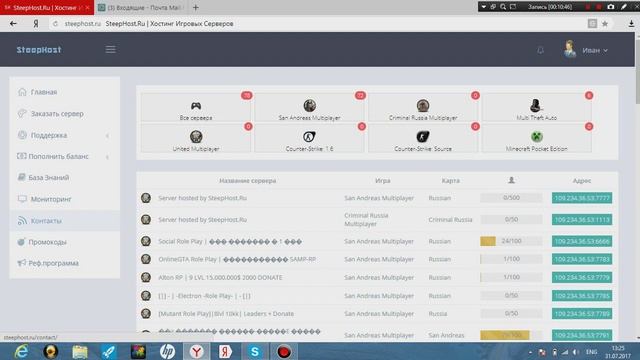
Task: Click OnlineGTA Role Play server name
Action: coord(237,259)
